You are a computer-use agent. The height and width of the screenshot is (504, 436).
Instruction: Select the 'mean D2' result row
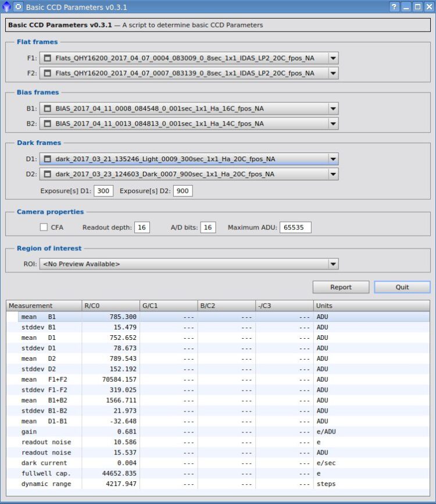[218, 359]
